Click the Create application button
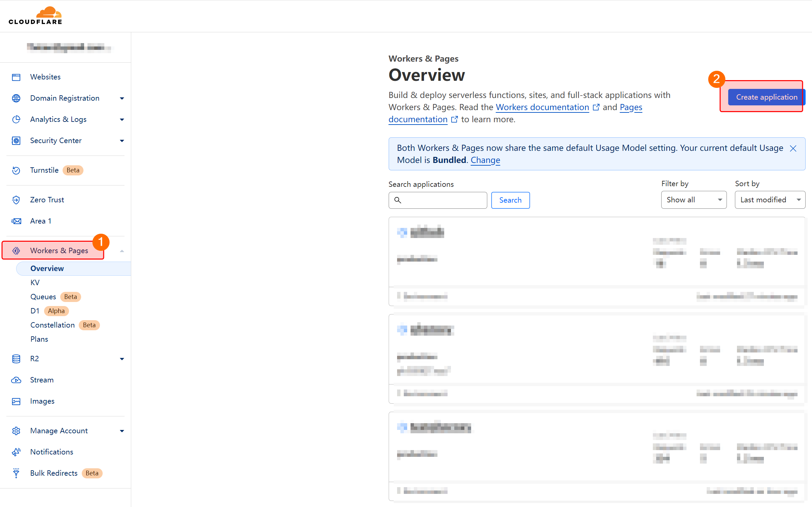This screenshot has height=507, width=812. [x=766, y=97]
